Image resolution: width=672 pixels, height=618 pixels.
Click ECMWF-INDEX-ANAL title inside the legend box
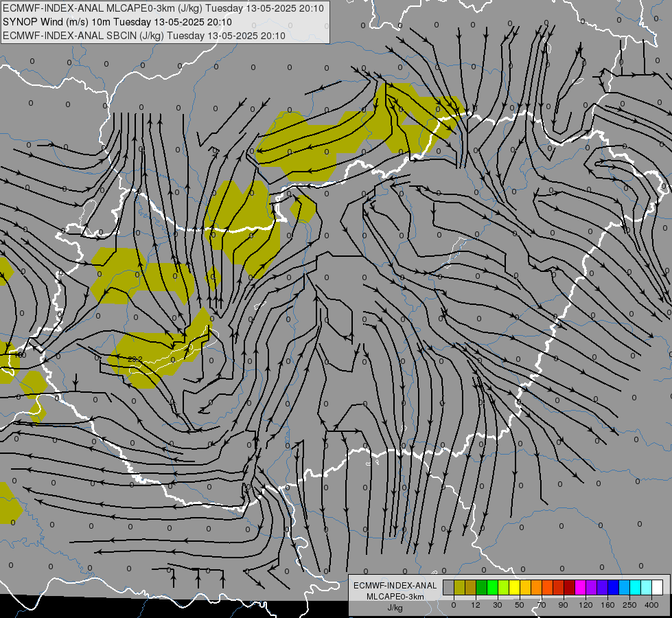click(x=395, y=586)
